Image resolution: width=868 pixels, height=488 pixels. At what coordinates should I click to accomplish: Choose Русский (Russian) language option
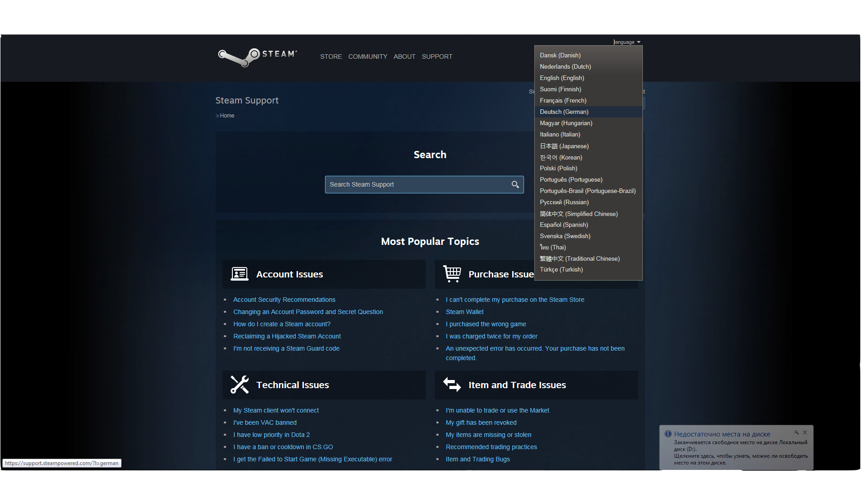[564, 202]
